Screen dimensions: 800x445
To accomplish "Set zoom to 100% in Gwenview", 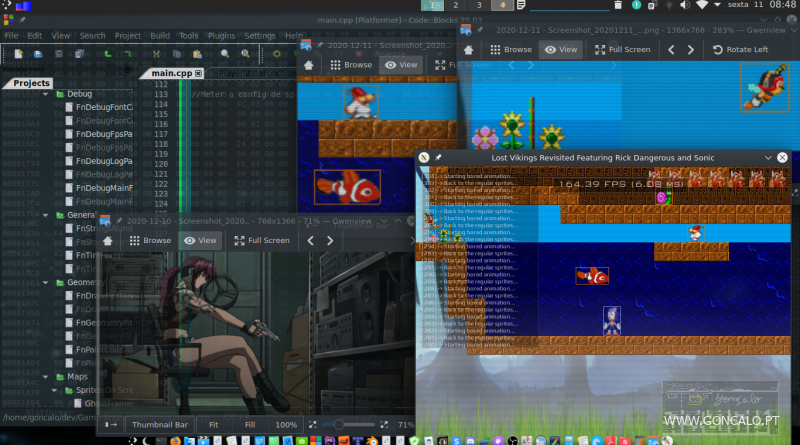I will click(x=286, y=425).
